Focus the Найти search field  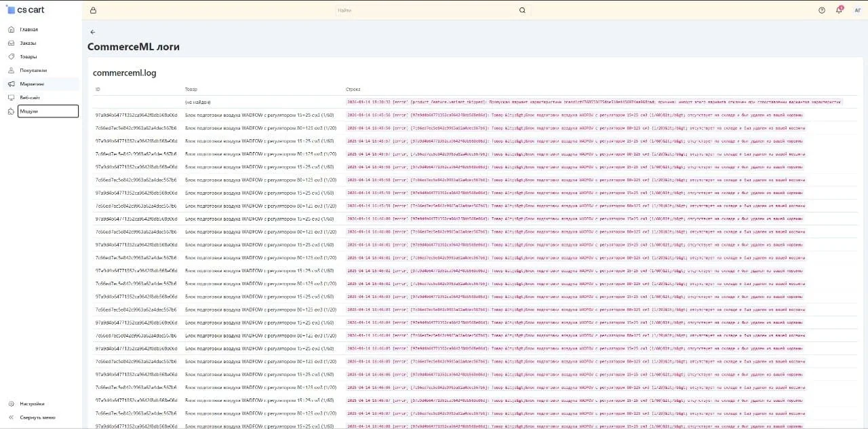[433, 10]
